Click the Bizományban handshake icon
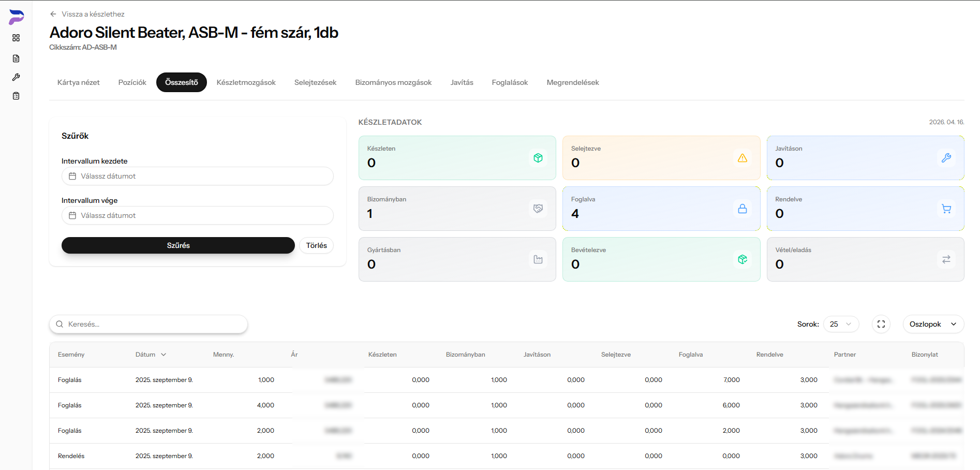This screenshot has height=470, width=980. click(538, 209)
